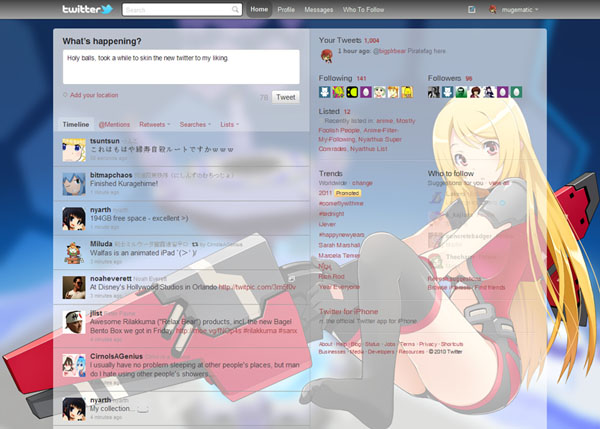
Task: Click first Following avatar icon
Action: point(324,92)
